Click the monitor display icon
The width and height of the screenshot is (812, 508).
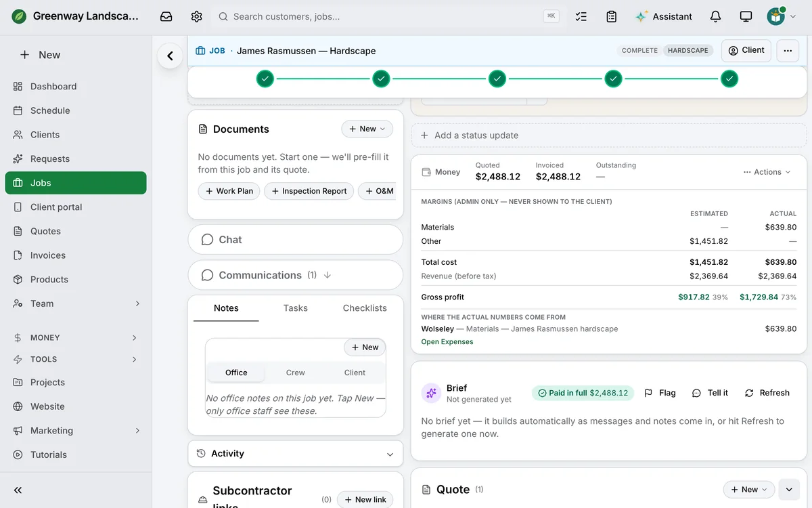coord(746,16)
